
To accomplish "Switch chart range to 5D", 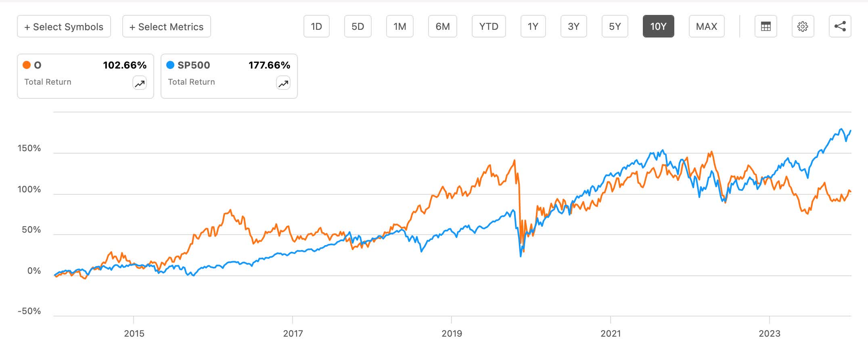I will pos(357,26).
